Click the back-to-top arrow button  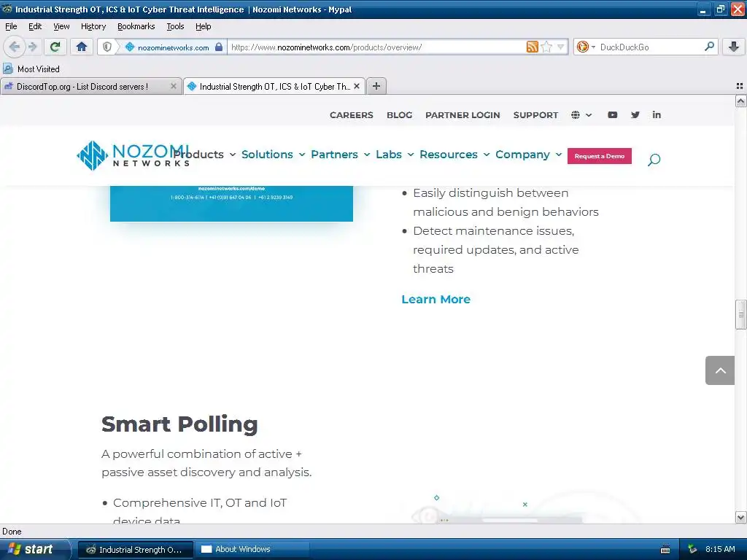pyautogui.click(x=720, y=370)
